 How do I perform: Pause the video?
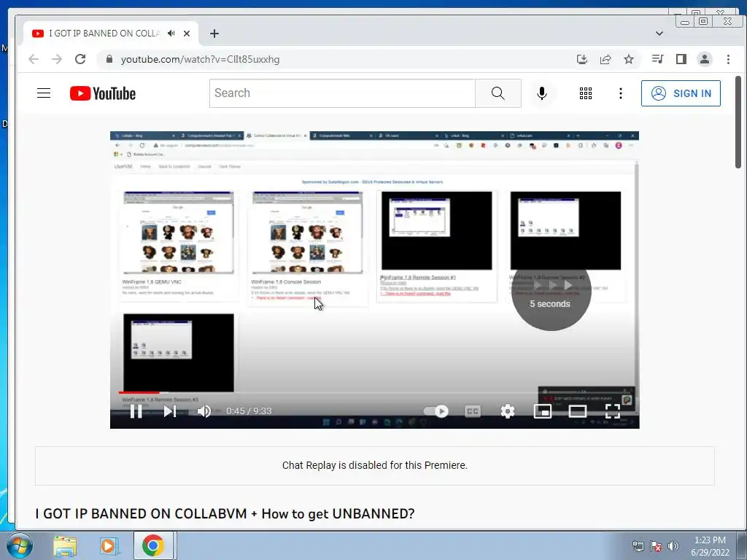[136, 411]
